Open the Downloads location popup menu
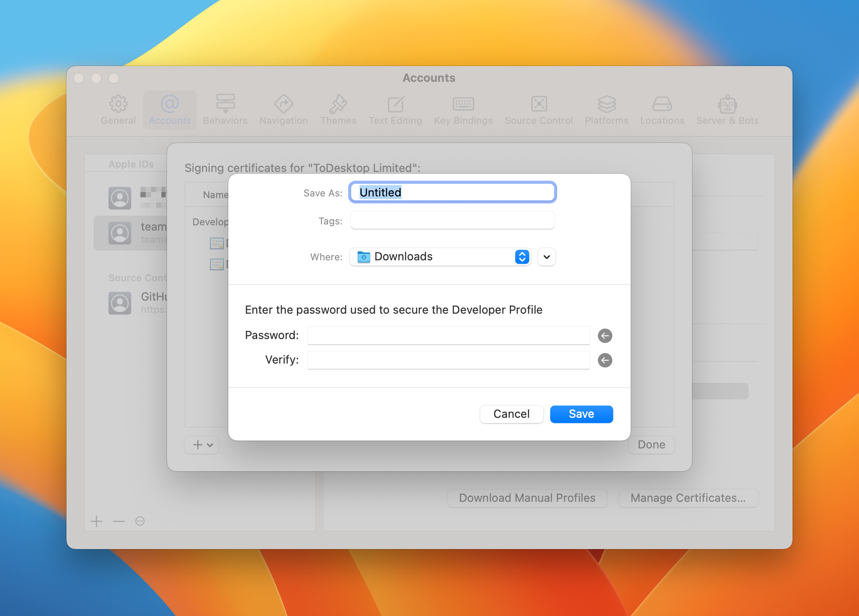 click(x=440, y=257)
